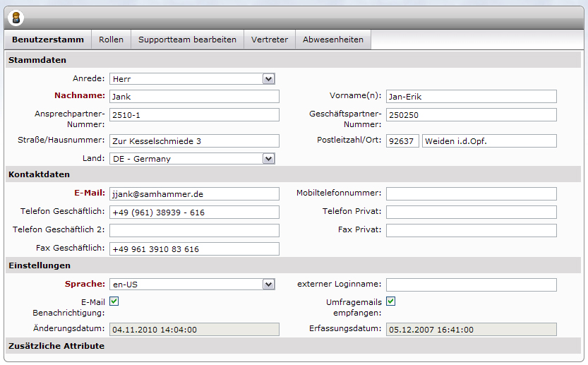This screenshot has height=365, width=588.
Task: Toggle the Umfragemails empfangen checkbox
Action: (390, 301)
